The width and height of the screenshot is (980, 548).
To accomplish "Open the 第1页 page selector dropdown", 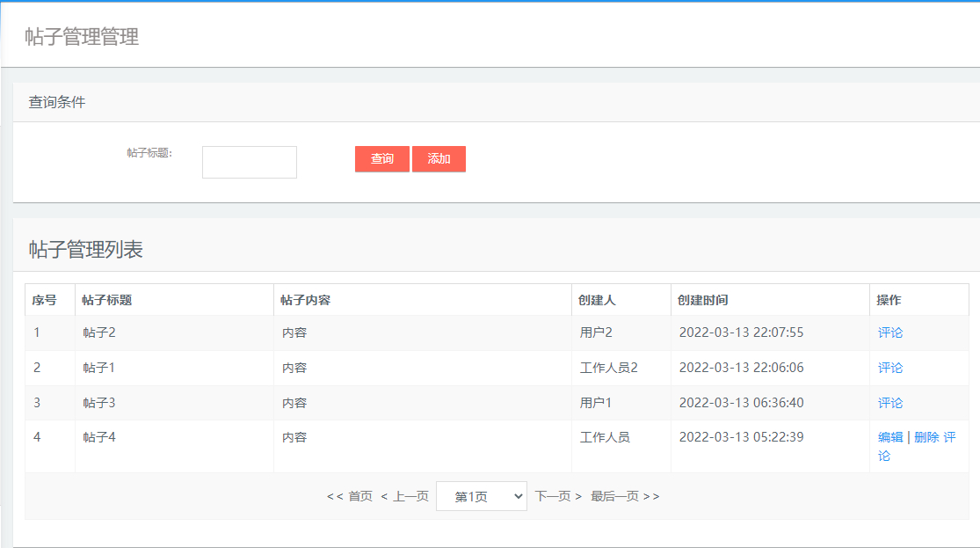I will coord(482,496).
